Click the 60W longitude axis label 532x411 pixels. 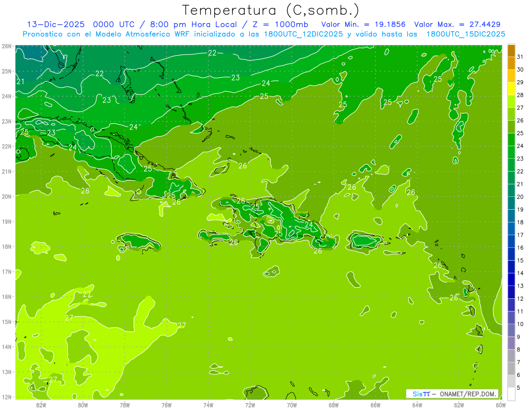(x=501, y=405)
